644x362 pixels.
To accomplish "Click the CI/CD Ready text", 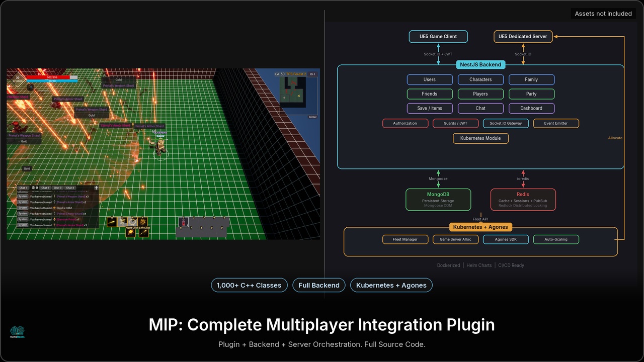I will coord(511,265).
